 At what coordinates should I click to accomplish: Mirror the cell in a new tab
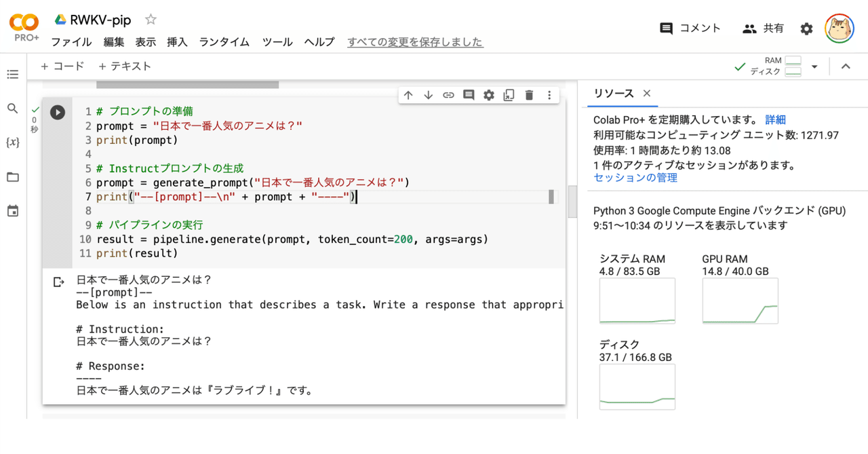point(509,95)
